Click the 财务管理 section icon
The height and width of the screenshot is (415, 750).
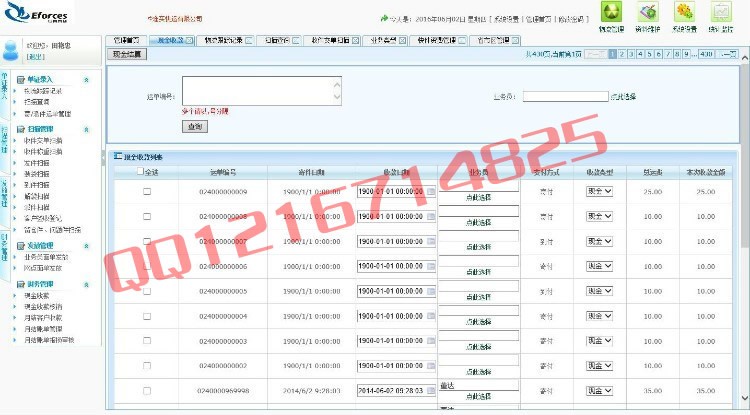[21, 284]
